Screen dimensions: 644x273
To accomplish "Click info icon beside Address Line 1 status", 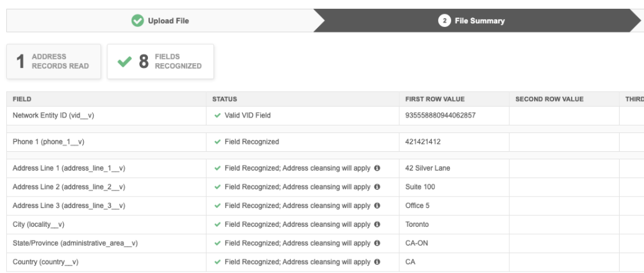I will [377, 169].
